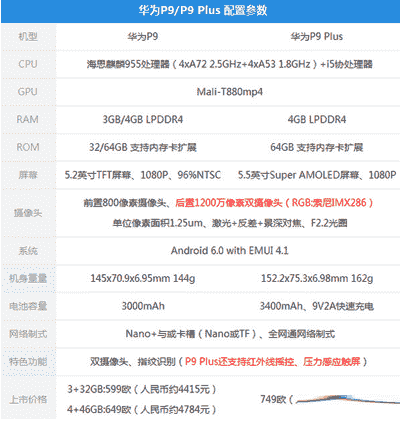Click the 32/64GB 支持内存卡扩展 cell
The height and width of the screenshot is (430, 400).
click(x=143, y=147)
